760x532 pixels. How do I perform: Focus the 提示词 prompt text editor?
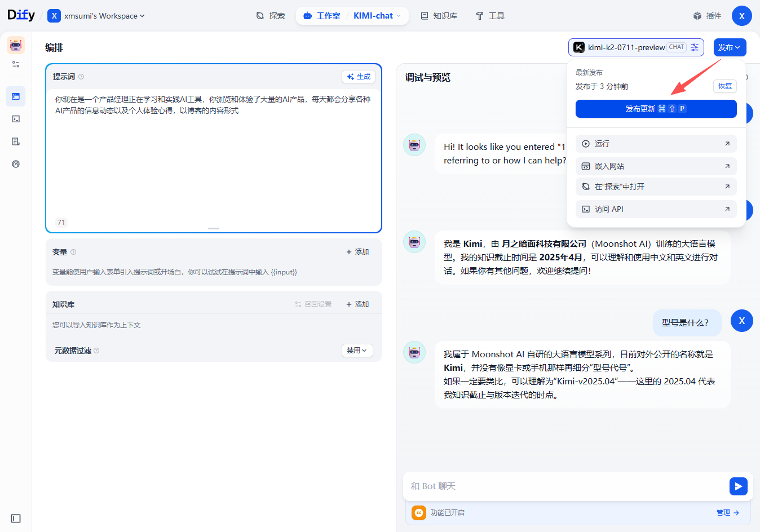(214, 152)
